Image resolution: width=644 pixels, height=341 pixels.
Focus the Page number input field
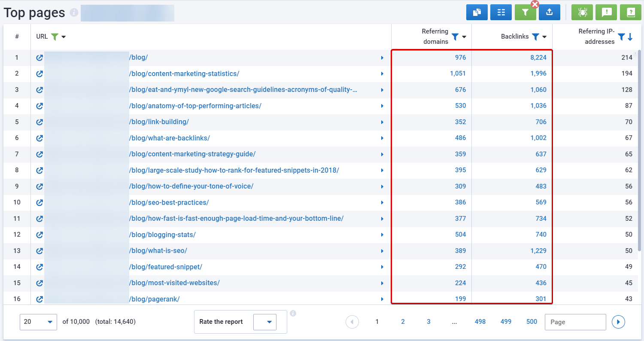(575, 322)
